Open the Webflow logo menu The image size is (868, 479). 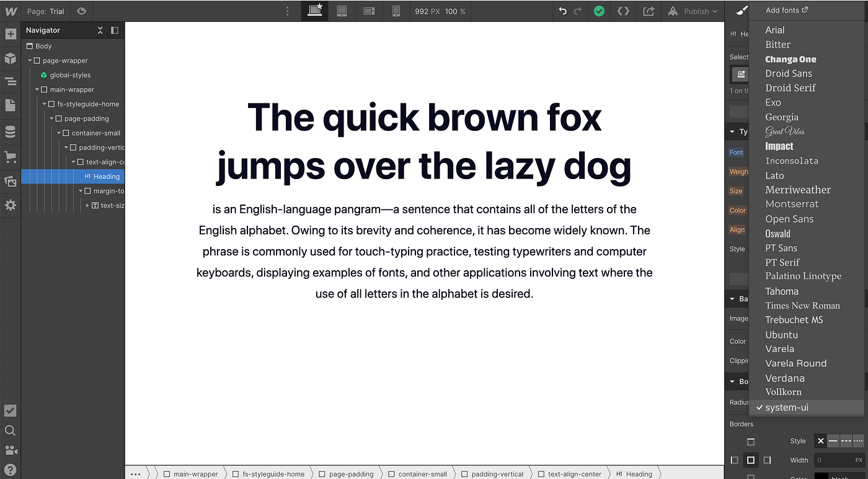tap(11, 11)
